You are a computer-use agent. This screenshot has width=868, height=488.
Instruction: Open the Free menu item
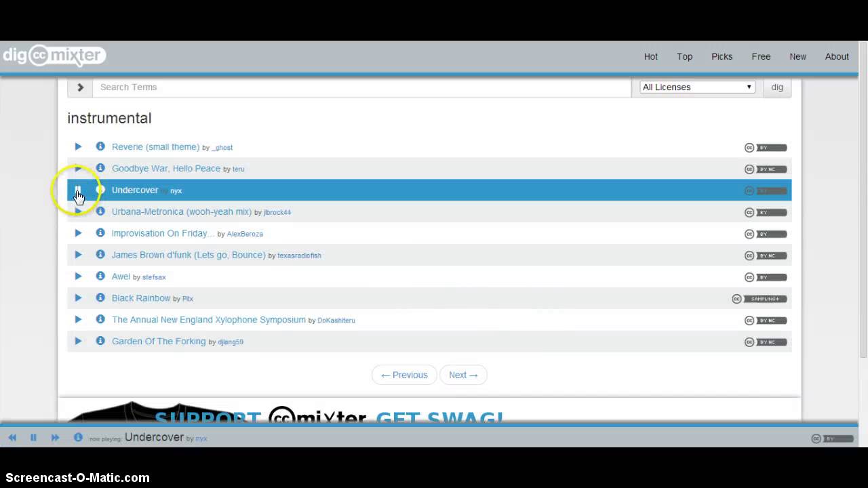(761, 56)
